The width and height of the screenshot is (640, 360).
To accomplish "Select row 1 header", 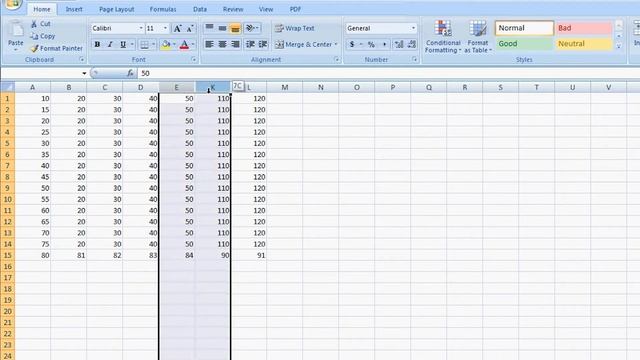I will [7, 98].
